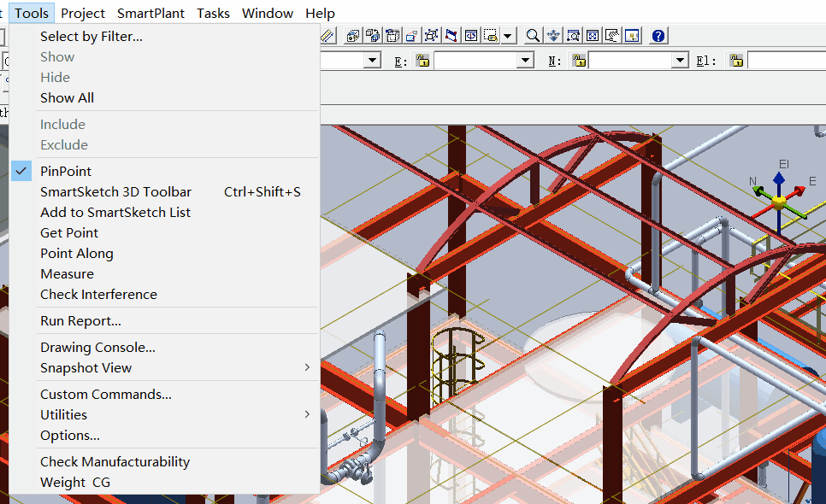Open the E coordinate dropdown arrow
Viewport: 826px width, 504px height.
click(525, 61)
